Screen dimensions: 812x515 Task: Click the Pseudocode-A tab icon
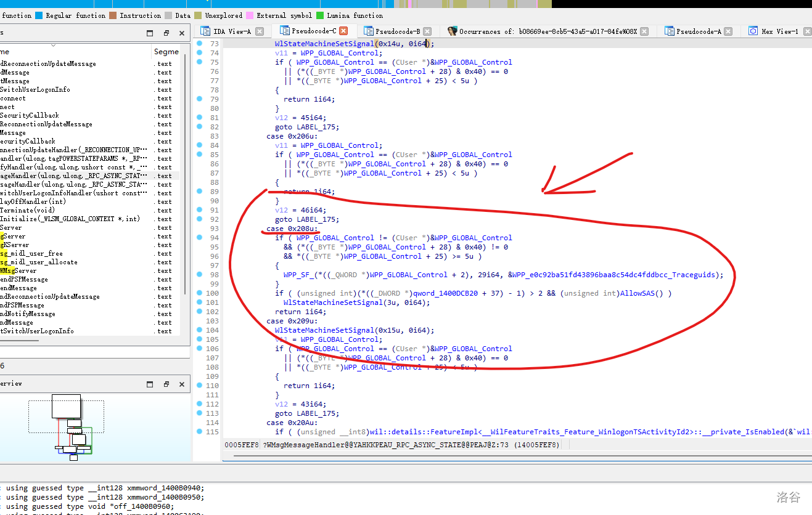669,31
